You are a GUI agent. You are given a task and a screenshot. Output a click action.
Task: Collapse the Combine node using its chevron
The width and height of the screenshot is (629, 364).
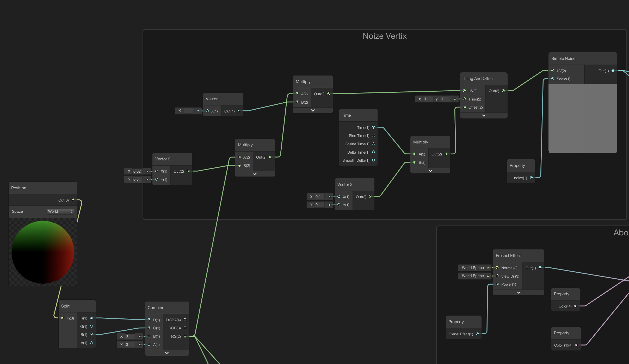coord(167,353)
